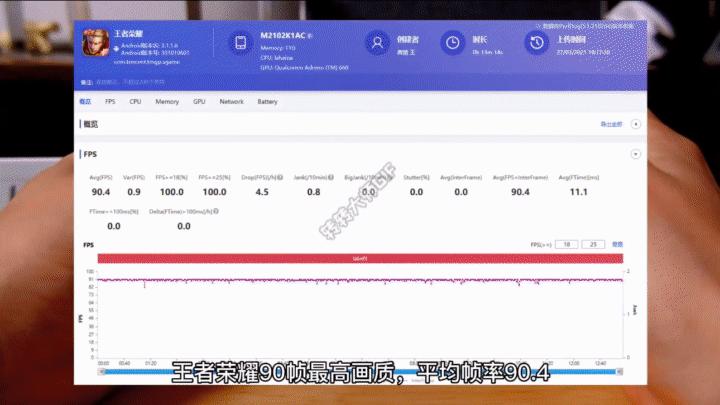Click the left handle of the chart range slider
Viewport: 720px width, 405px height.
click(102, 371)
